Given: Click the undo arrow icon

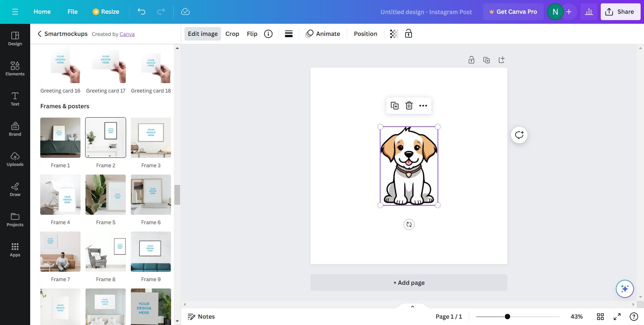Looking at the screenshot, I should tap(141, 12).
